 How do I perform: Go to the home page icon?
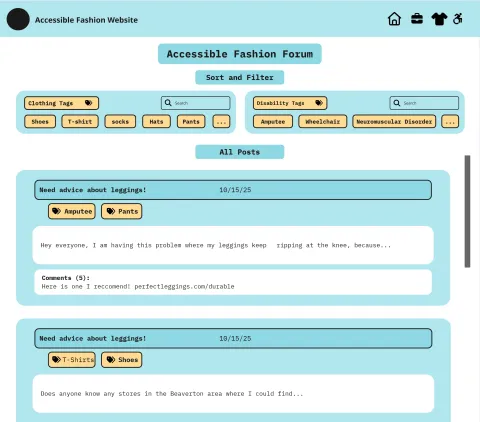coord(394,19)
